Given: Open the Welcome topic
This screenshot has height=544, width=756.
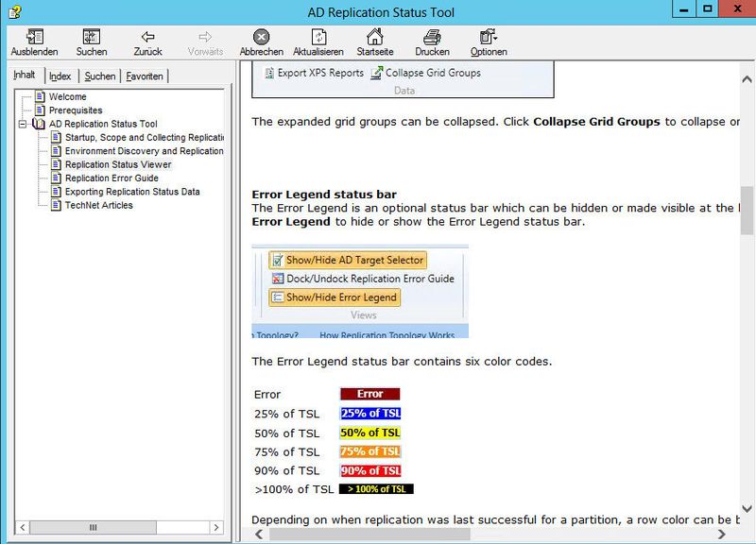Looking at the screenshot, I should [x=67, y=96].
